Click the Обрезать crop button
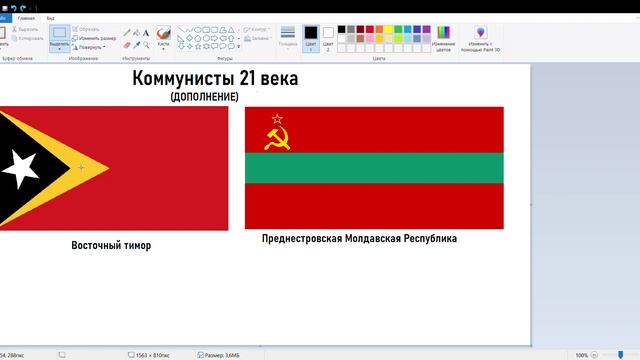Screen dimensions: 640x360 (x=86, y=29)
